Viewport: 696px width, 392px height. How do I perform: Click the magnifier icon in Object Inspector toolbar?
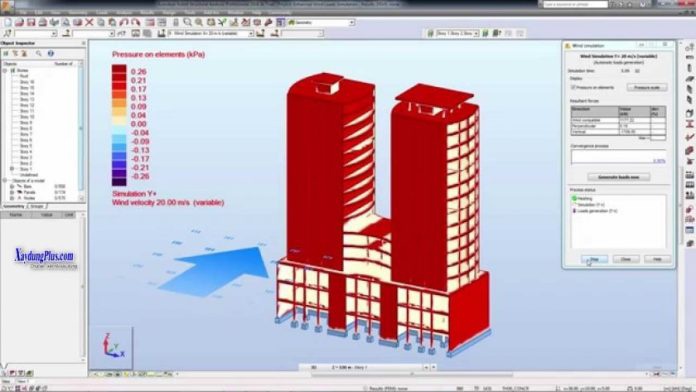(39, 53)
